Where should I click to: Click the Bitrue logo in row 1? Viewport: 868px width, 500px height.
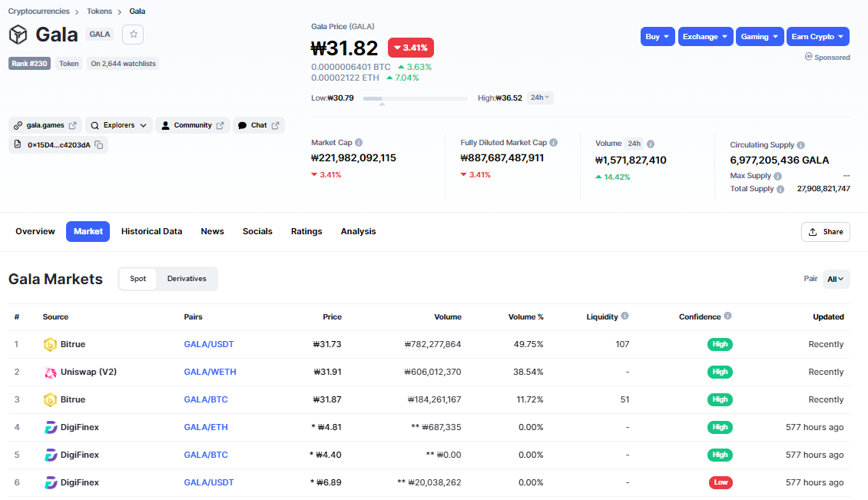51,344
